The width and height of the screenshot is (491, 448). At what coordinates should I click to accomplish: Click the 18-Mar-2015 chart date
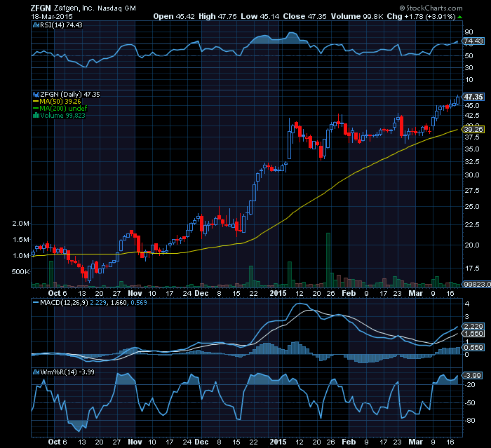(52, 17)
